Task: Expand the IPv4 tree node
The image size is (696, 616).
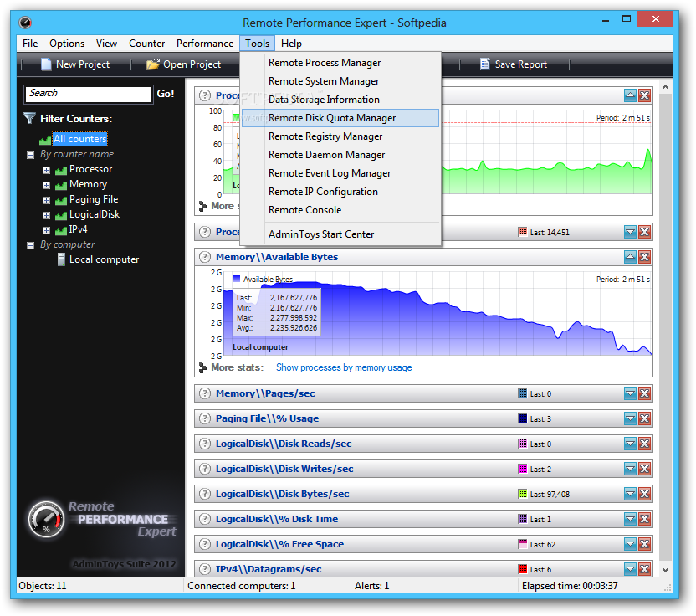Action: pos(46,230)
